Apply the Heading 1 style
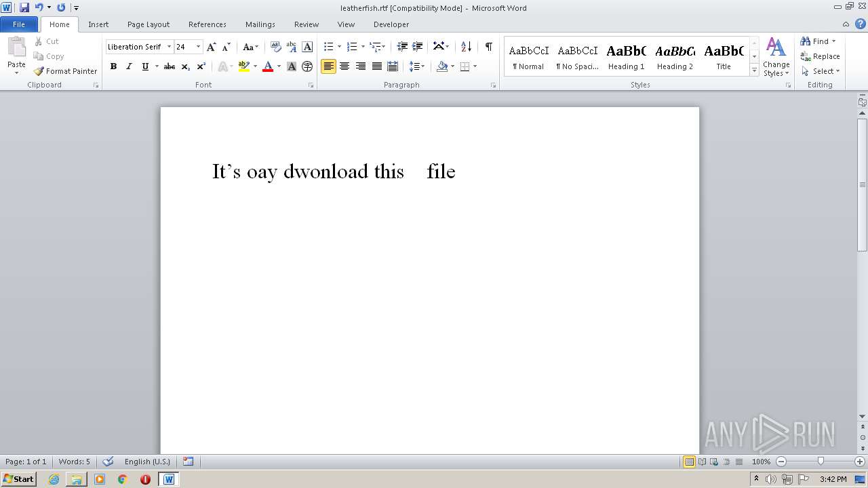The height and width of the screenshot is (488, 868). pyautogui.click(x=627, y=57)
